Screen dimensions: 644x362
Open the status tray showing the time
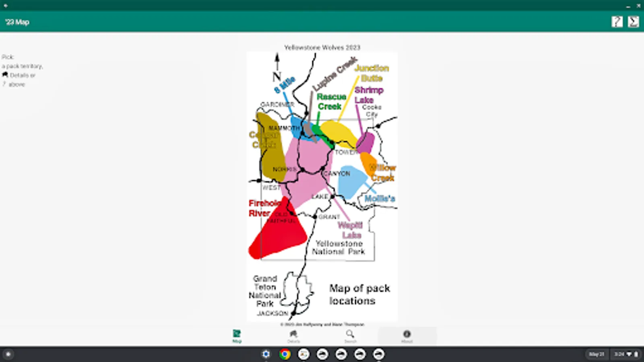(625, 354)
